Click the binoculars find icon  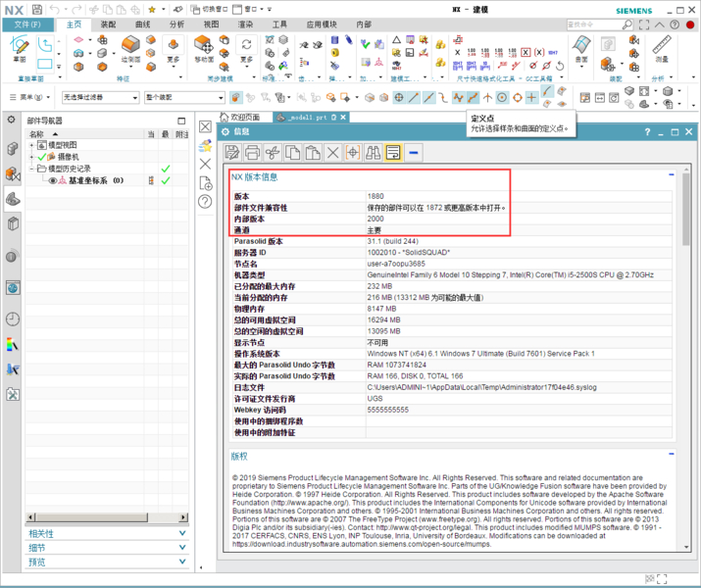374,152
